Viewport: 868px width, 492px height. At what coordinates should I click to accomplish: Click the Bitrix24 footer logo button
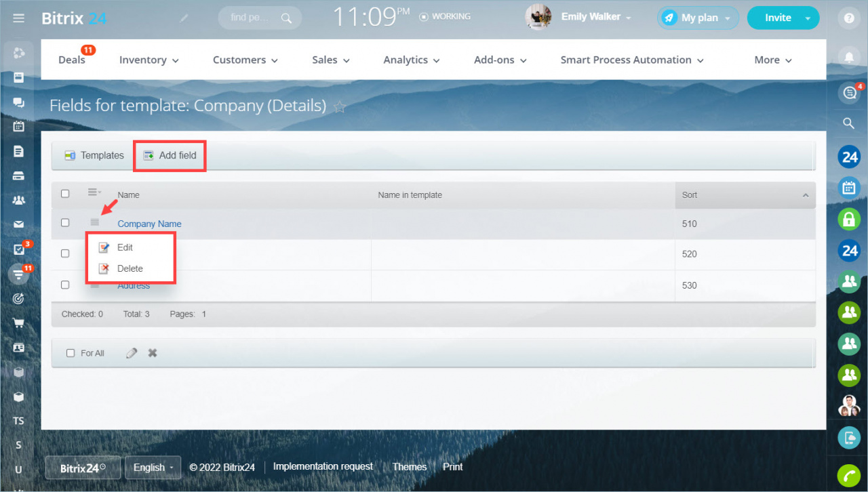[x=83, y=468]
